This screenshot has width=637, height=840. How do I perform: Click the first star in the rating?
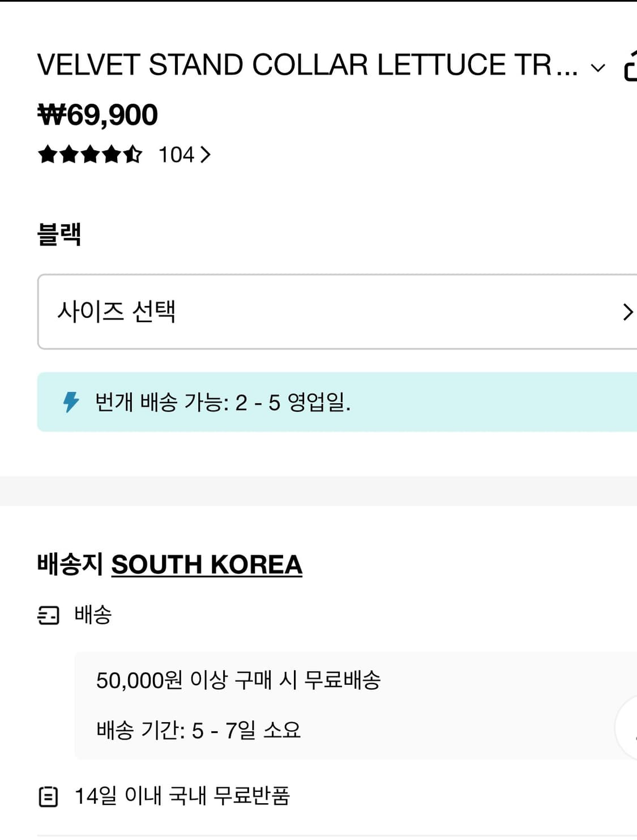coord(46,154)
